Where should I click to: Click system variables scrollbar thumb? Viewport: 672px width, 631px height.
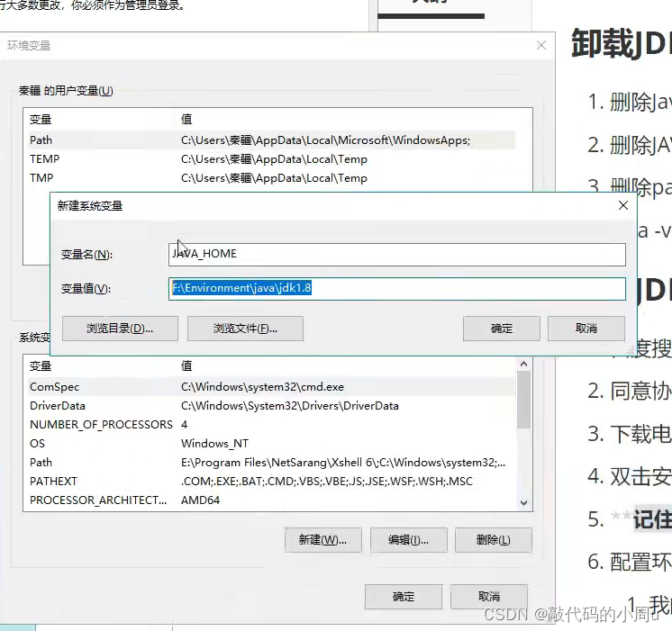[523, 400]
